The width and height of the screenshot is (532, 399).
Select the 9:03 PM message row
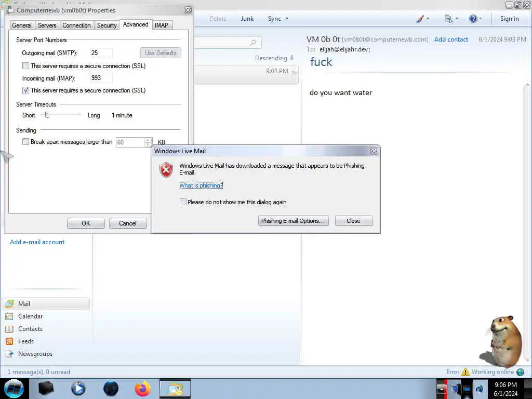tap(246, 75)
